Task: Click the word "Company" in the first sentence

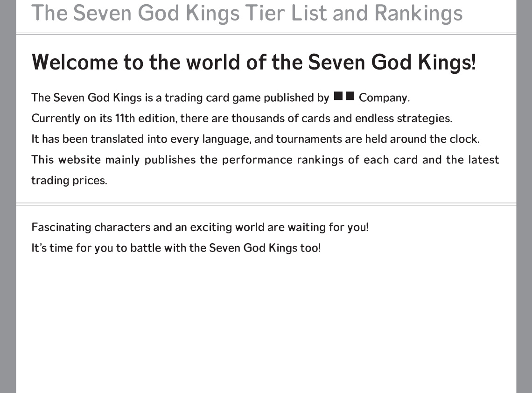Action: pyautogui.click(x=384, y=98)
